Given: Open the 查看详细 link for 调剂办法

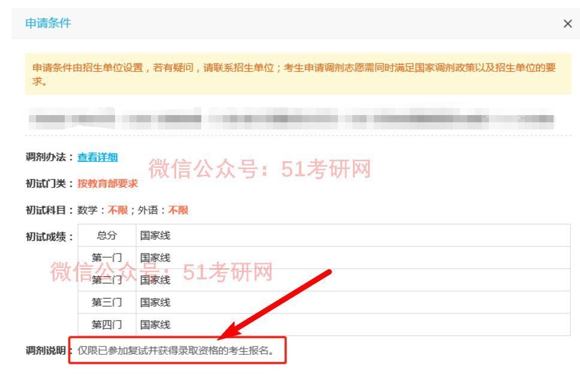Looking at the screenshot, I should (98, 157).
